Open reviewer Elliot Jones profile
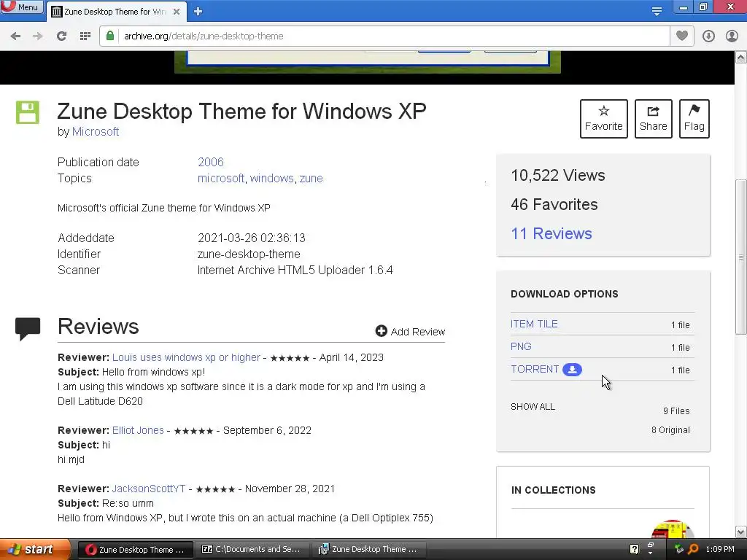The width and height of the screenshot is (747, 560). tap(138, 430)
